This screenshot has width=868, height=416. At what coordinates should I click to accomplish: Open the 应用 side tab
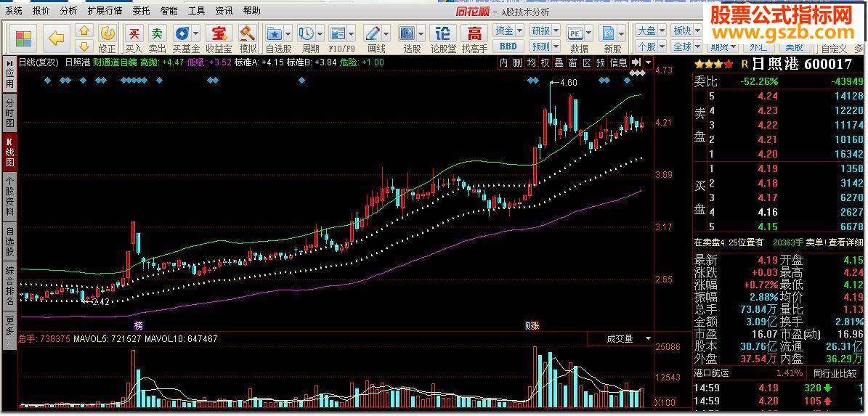pyautogui.click(x=9, y=74)
